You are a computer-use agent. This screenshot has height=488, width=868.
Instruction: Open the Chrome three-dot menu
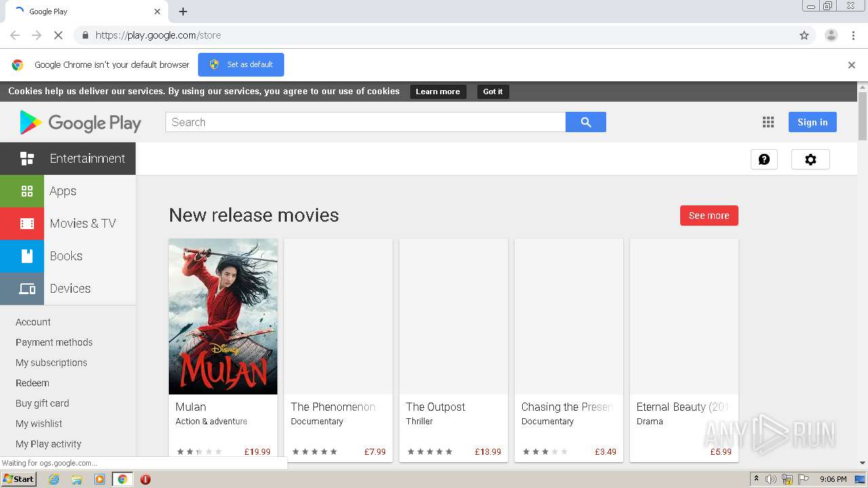[x=853, y=35]
